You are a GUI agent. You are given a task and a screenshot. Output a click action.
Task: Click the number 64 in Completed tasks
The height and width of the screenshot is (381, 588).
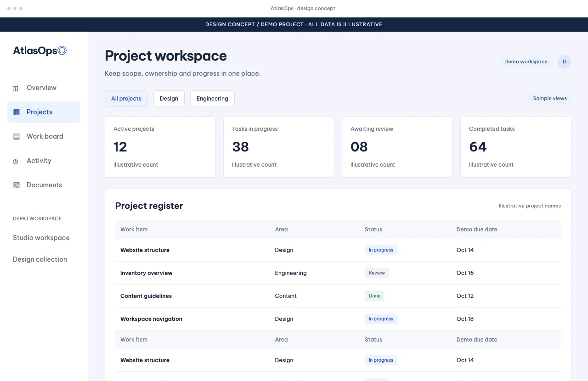pyautogui.click(x=478, y=147)
